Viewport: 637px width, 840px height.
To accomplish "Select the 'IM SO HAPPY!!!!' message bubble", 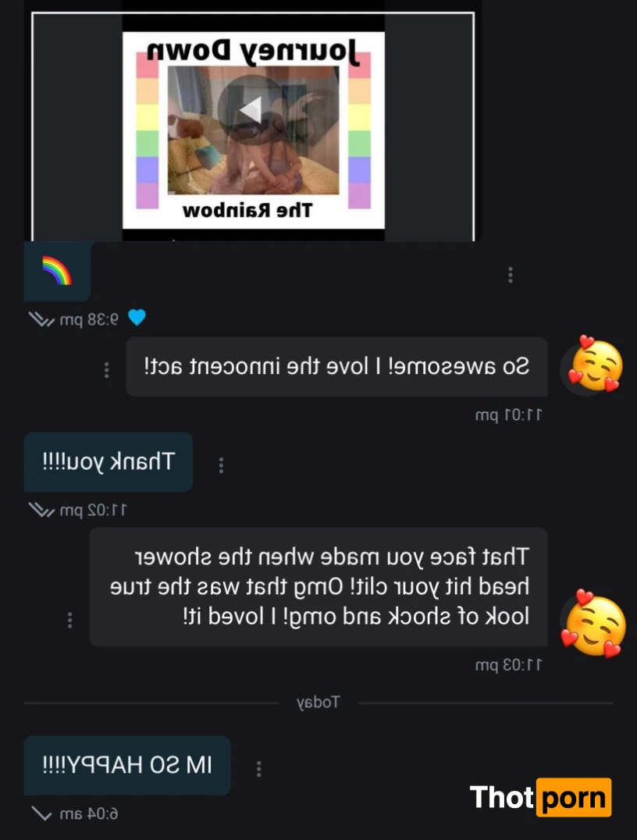I will pos(127,765).
